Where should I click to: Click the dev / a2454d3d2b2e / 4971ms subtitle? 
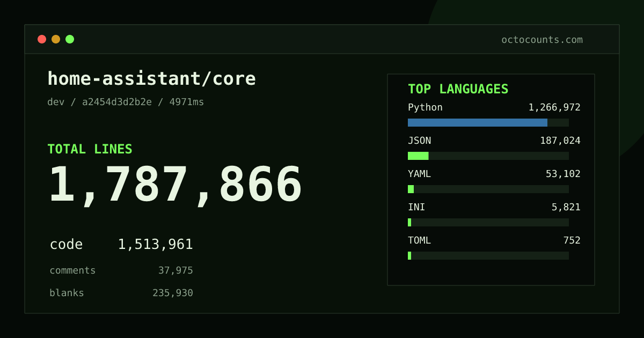point(126,102)
